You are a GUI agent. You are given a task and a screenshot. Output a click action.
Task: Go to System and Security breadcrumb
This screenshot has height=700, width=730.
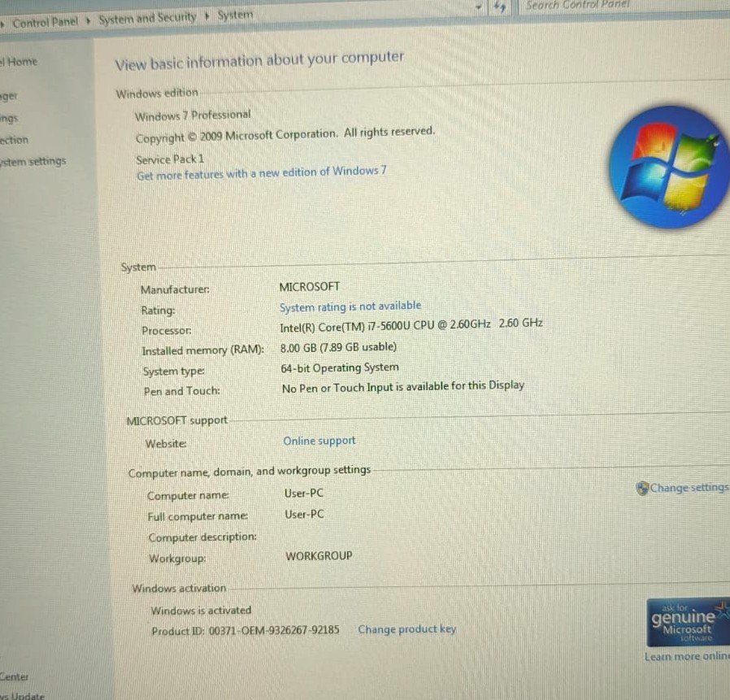point(148,19)
